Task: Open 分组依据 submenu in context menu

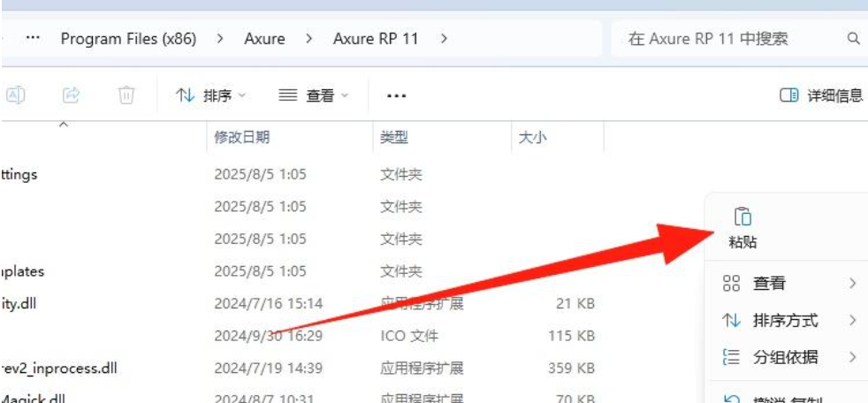Action: (x=789, y=358)
